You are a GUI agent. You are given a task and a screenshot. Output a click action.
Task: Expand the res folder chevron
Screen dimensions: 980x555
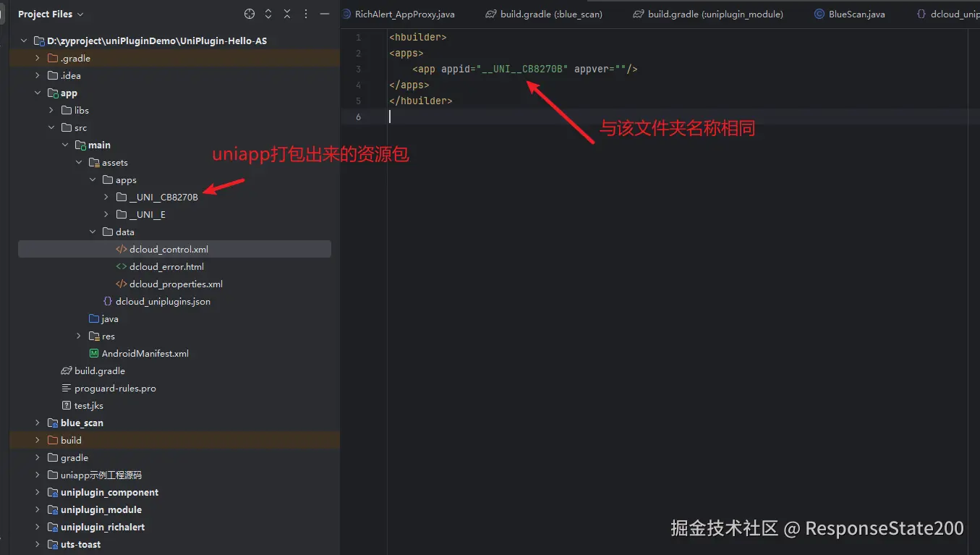pos(79,336)
